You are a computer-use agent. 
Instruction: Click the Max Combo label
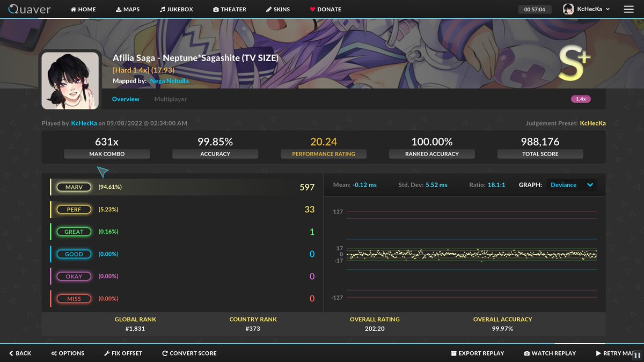pos(107,154)
